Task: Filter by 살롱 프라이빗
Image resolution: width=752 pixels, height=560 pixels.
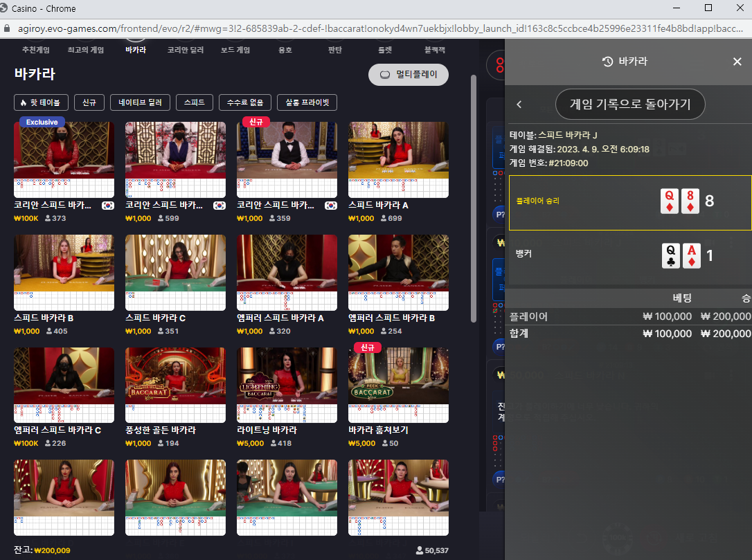Action: [x=307, y=102]
